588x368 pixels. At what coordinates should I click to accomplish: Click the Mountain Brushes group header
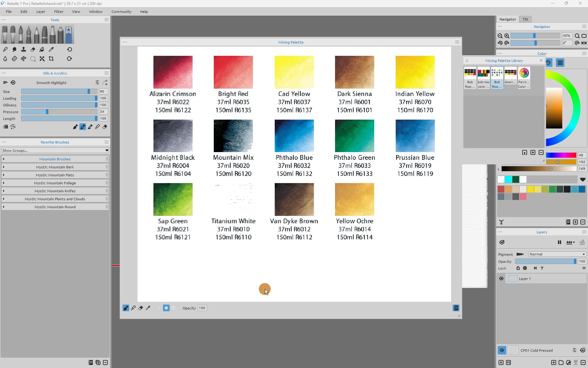pyautogui.click(x=55, y=159)
